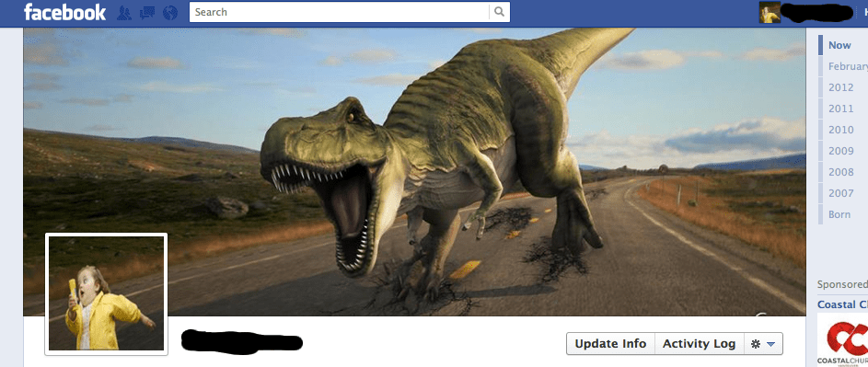Select 2008 in the timeline navigator
This screenshot has width=868, height=367.
click(841, 172)
